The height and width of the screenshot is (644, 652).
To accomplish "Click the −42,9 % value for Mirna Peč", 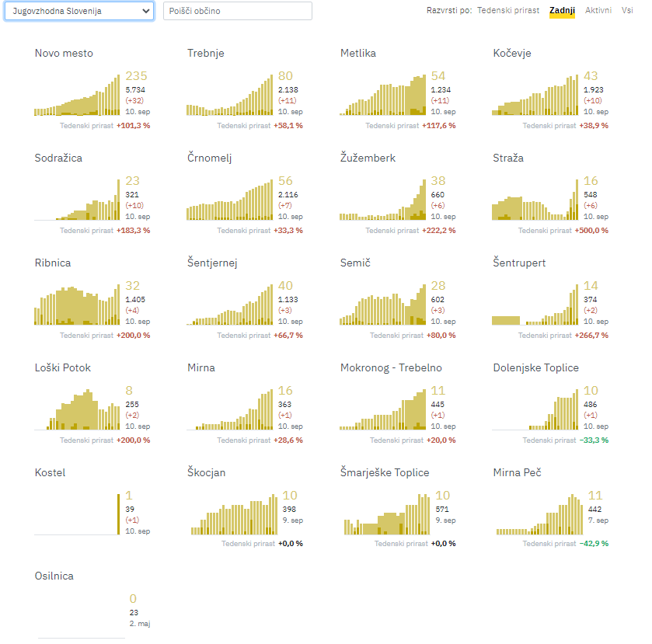I will [594, 543].
